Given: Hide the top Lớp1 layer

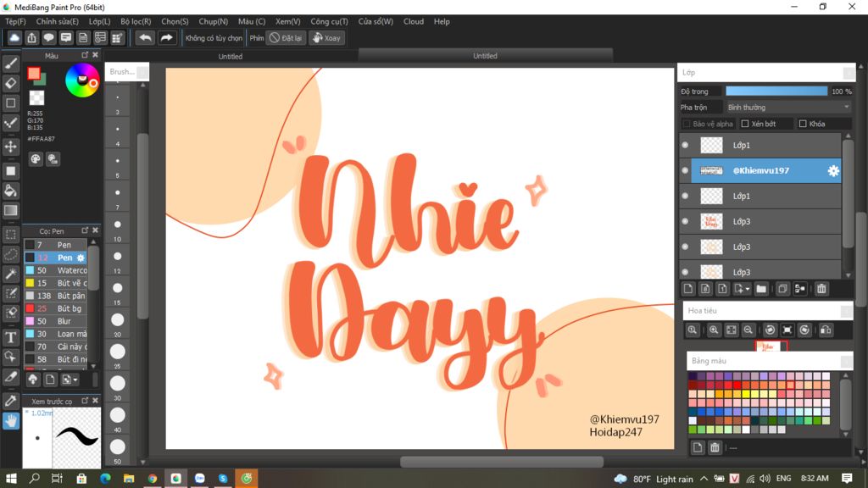Looking at the screenshot, I should (x=685, y=145).
